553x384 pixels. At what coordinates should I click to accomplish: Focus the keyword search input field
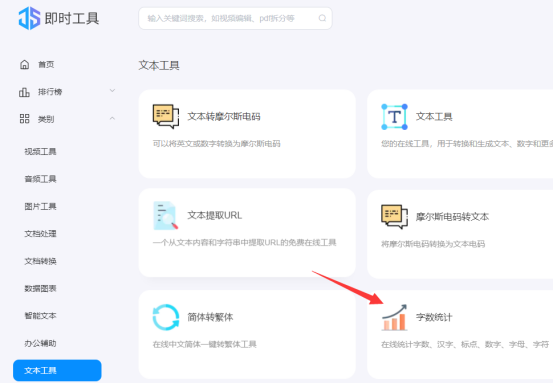(x=235, y=18)
